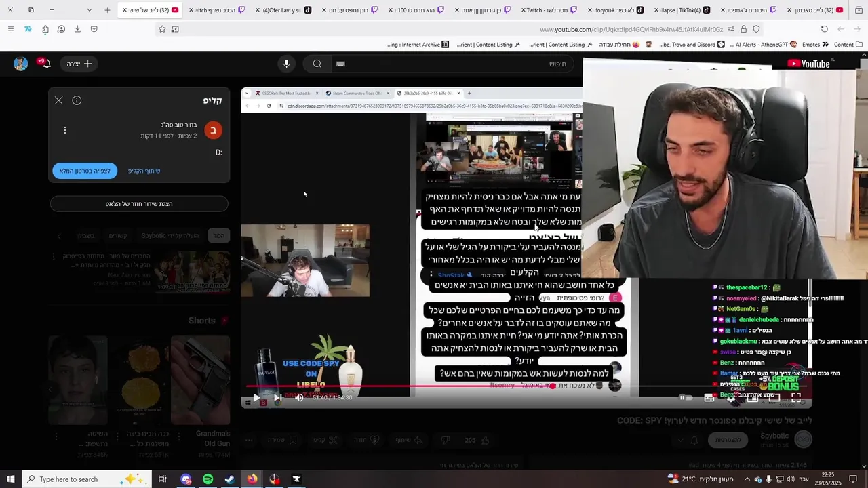Open Spotify from the taskbar
Screen dimensions: 868x488
pyautogui.click(x=208, y=479)
